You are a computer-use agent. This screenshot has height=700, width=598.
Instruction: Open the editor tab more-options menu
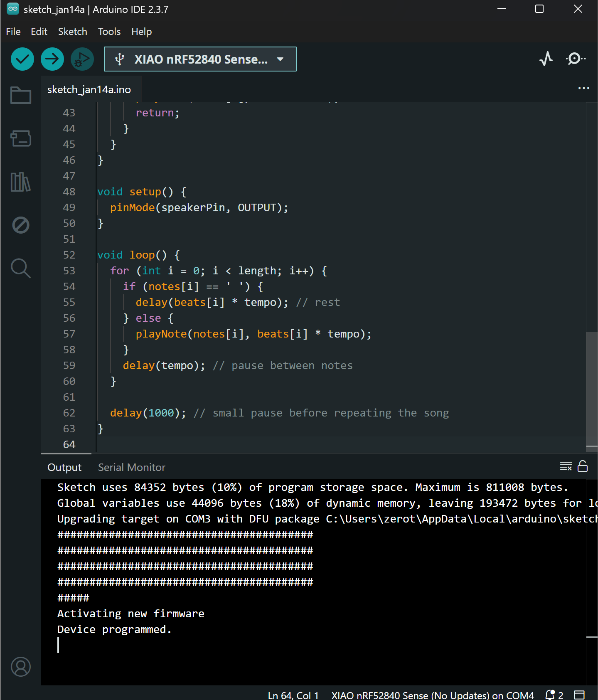[584, 88]
